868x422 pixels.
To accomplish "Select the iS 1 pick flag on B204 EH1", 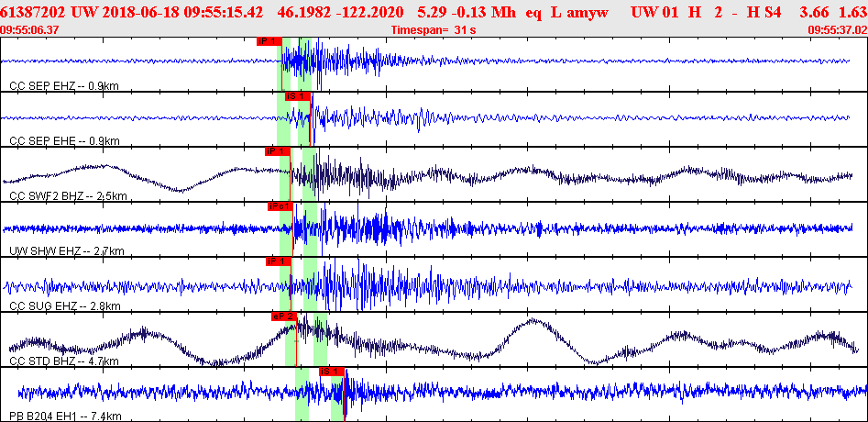I will pyautogui.click(x=332, y=371).
